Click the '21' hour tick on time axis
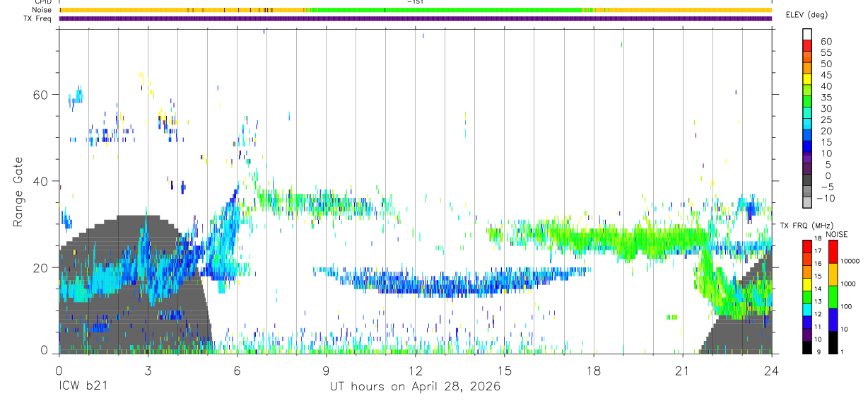 (x=682, y=371)
